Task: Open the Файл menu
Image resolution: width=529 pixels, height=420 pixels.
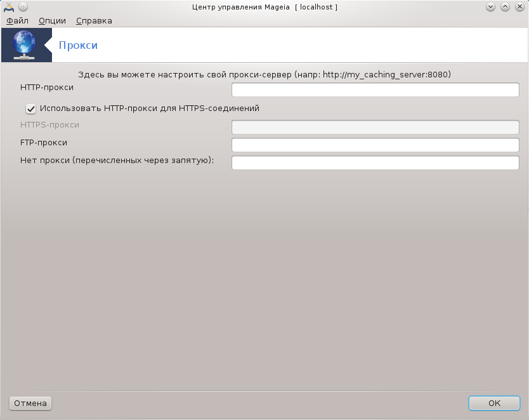Action: click(x=17, y=20)
